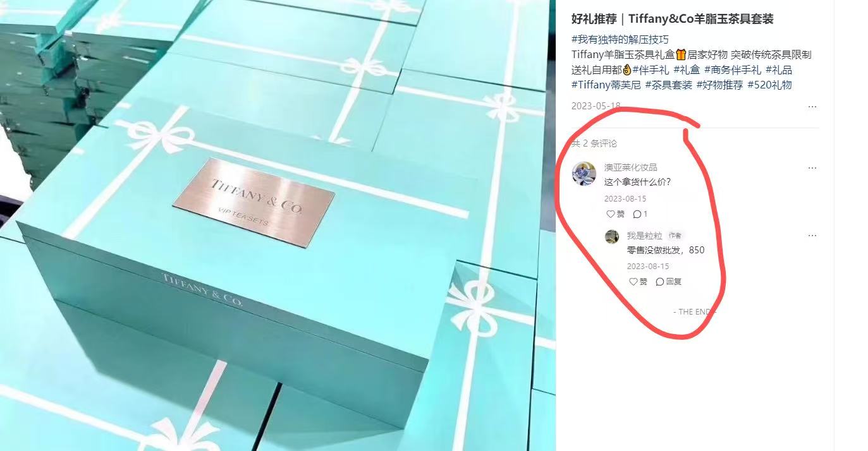Open more options for 澳亚莱化妆品's comment
The width and height of the screenshot is (868, 451).
(812, 168)
